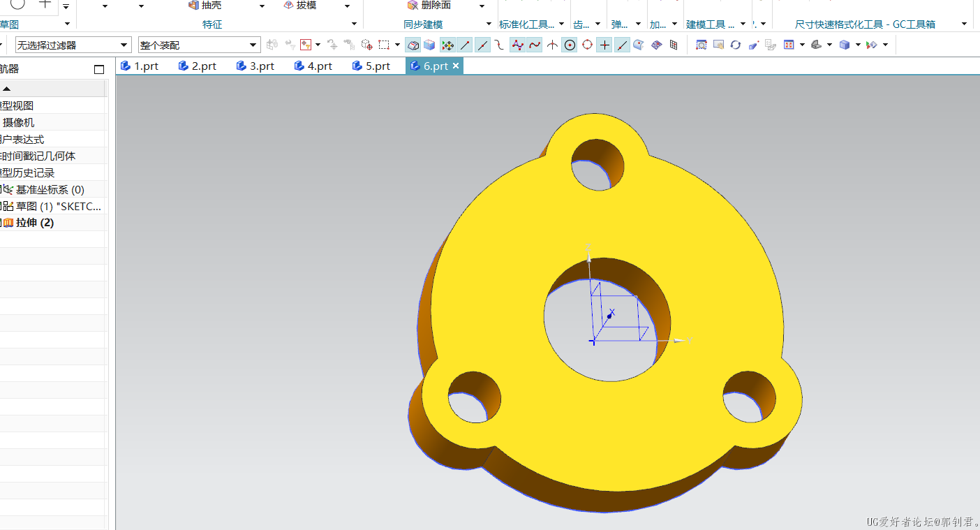Viewport: 980px width, 530px height.
Task: Click the Rotate view icon
Action: point(736,45)
